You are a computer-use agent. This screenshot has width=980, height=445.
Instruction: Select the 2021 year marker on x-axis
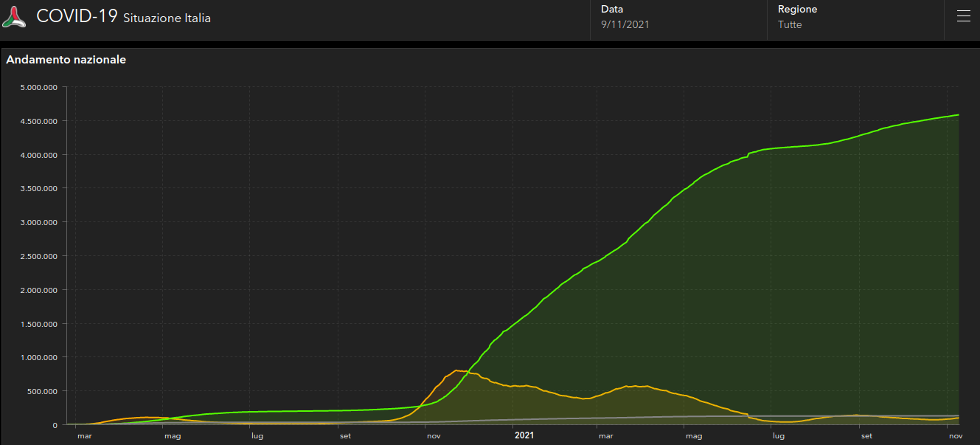point(524,436)
